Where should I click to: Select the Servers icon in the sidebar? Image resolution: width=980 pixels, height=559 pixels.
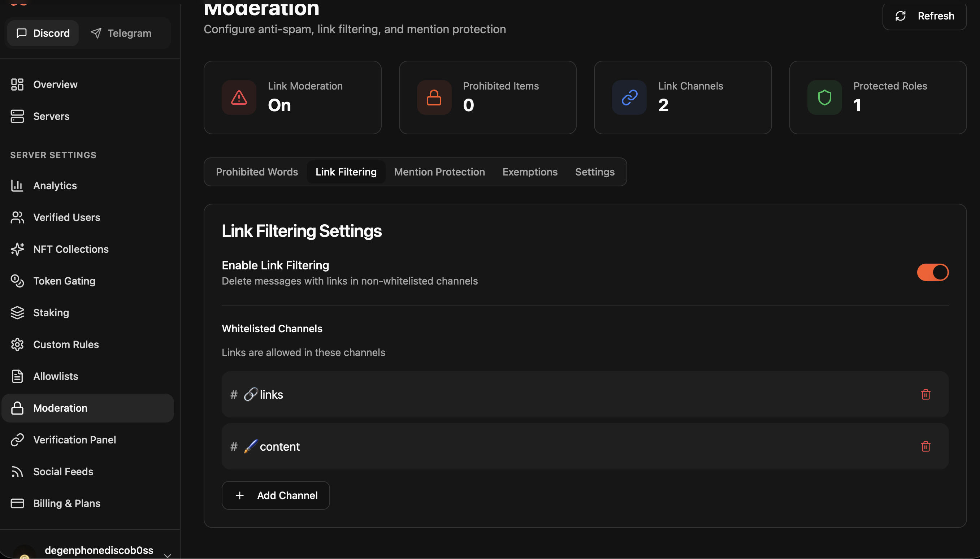click(17, 116)
